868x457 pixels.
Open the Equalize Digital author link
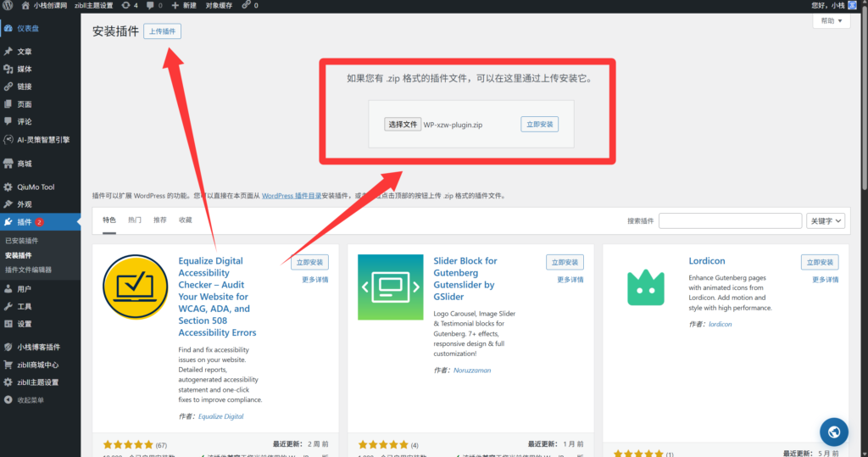[x=221, y=416]
